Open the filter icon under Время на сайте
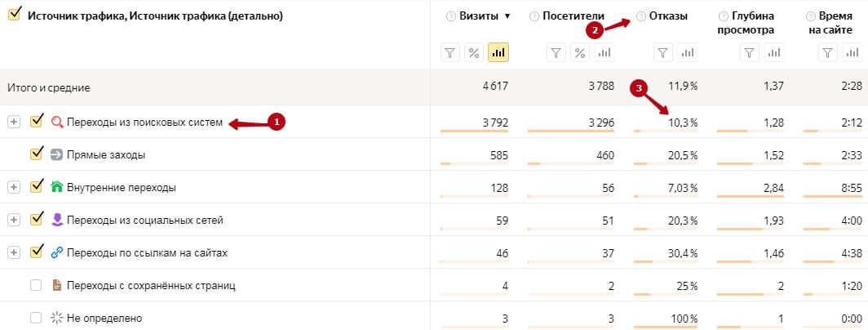This screenshot has height=330, width=868. pyautogui.click(x=827, y=53)
